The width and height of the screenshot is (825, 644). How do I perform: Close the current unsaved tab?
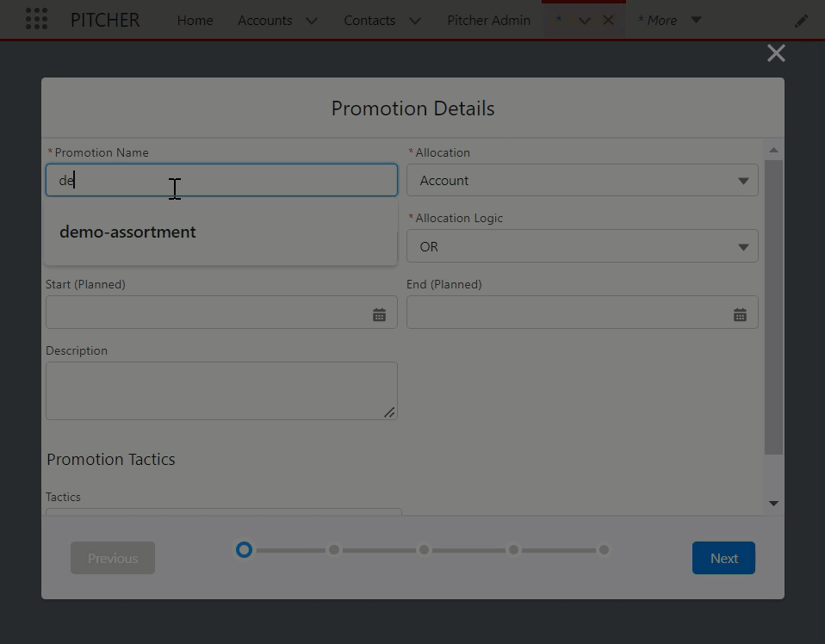click(x=608, y=21)
